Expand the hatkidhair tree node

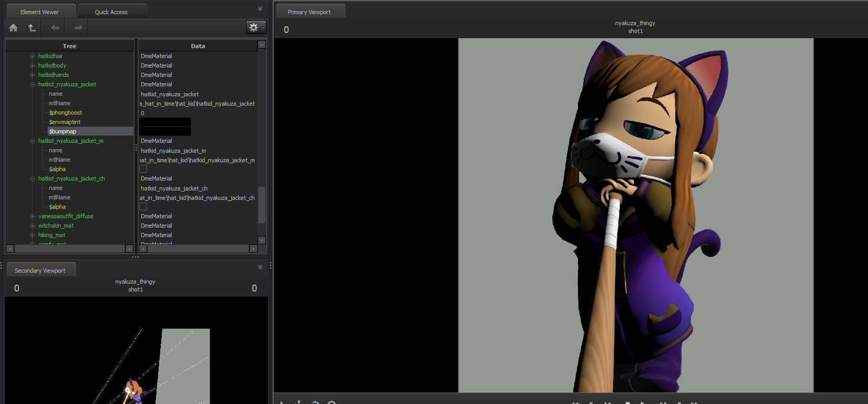pyautogui.click(x=32, y=56)
